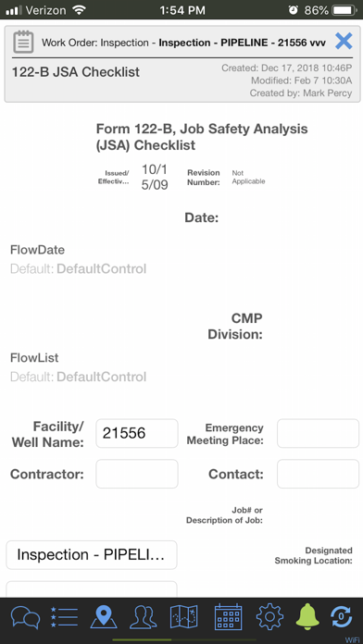Open the calendar icon

coord(228,617)
